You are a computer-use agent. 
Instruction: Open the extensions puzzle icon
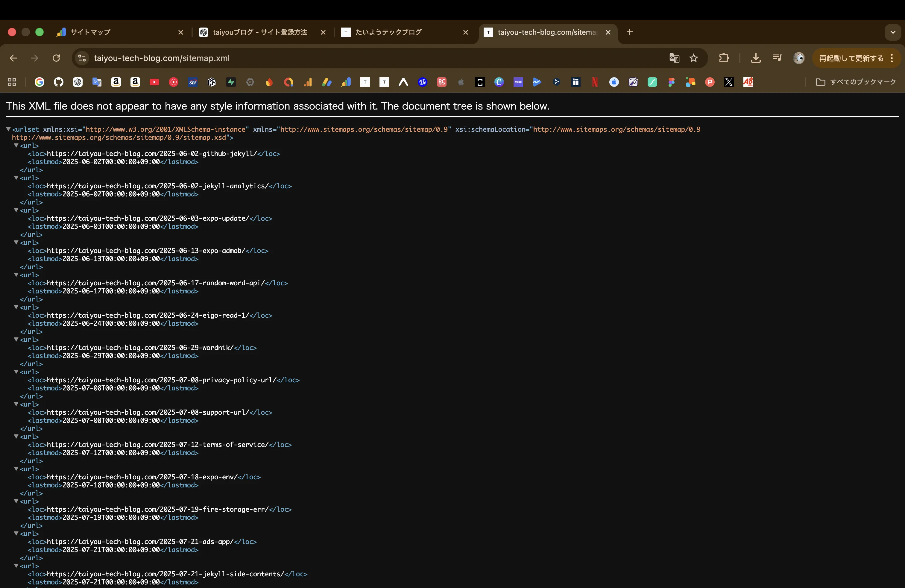724,58
